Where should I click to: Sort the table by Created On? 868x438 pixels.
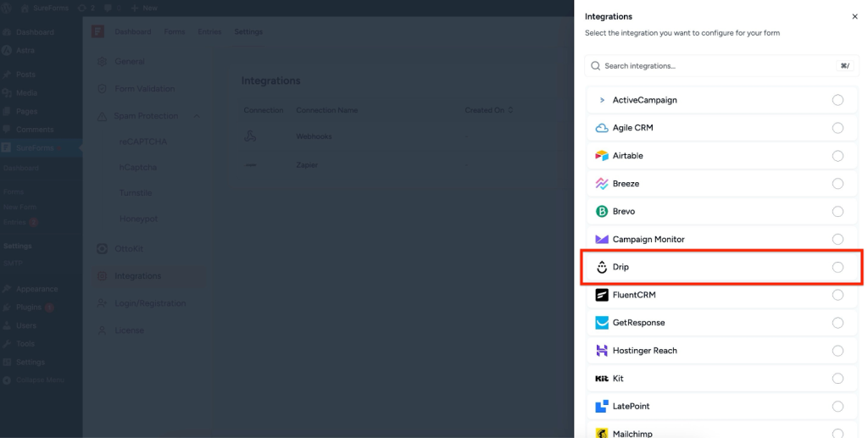click(488, 110)
